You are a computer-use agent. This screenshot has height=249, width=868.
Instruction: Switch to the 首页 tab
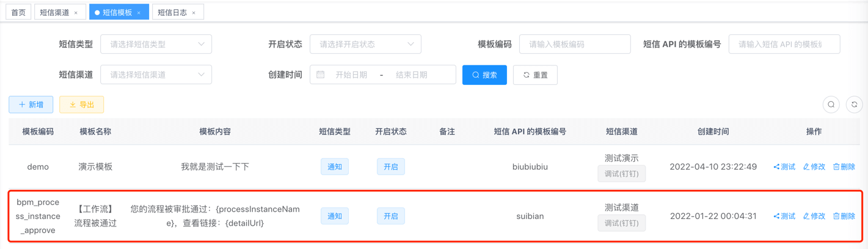pos(18,12)
